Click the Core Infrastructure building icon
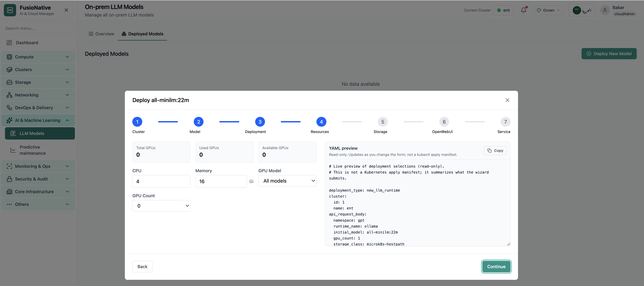Image resolution: width=644 pixels, height=286 pixels. click(x=9, y=192)
